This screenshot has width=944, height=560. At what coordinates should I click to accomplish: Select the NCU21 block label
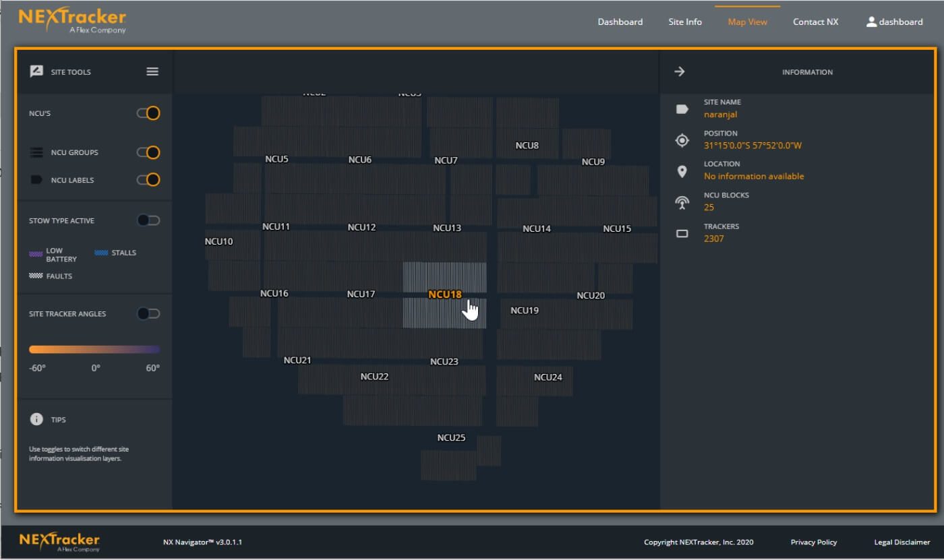(297, 360)
